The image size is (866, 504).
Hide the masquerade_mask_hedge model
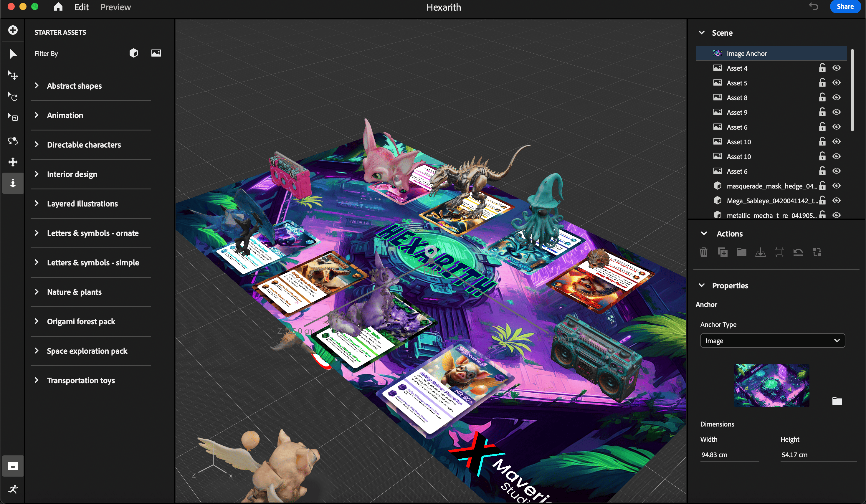coord(837,186)
